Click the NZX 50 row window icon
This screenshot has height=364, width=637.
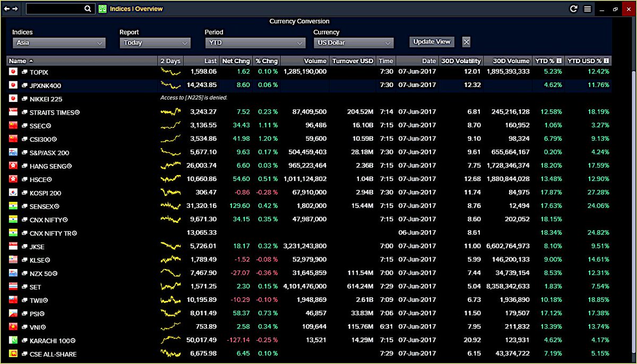(24, 273)
